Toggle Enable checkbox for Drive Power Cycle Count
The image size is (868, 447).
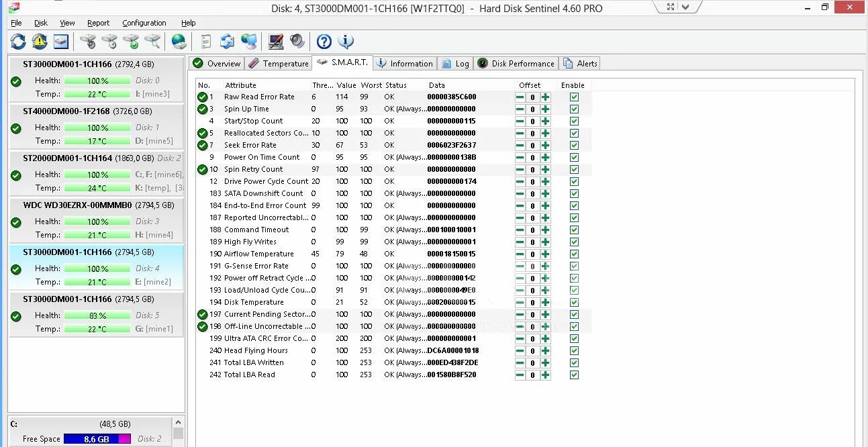click(574, 182)
